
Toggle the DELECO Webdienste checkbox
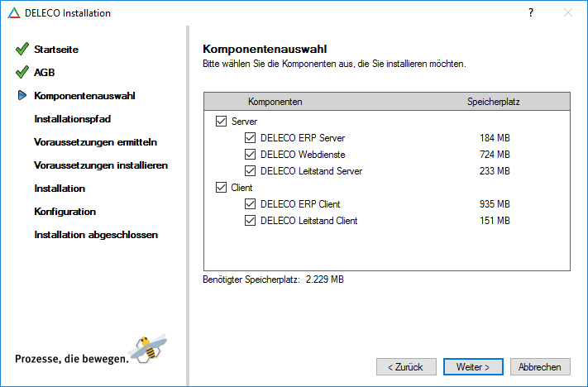(250, 155)
